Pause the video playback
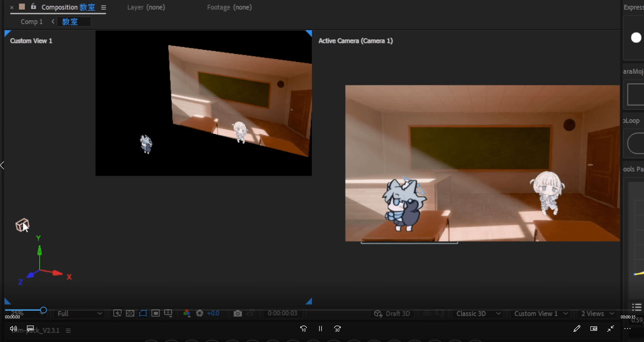 click(x=320, y=329)
